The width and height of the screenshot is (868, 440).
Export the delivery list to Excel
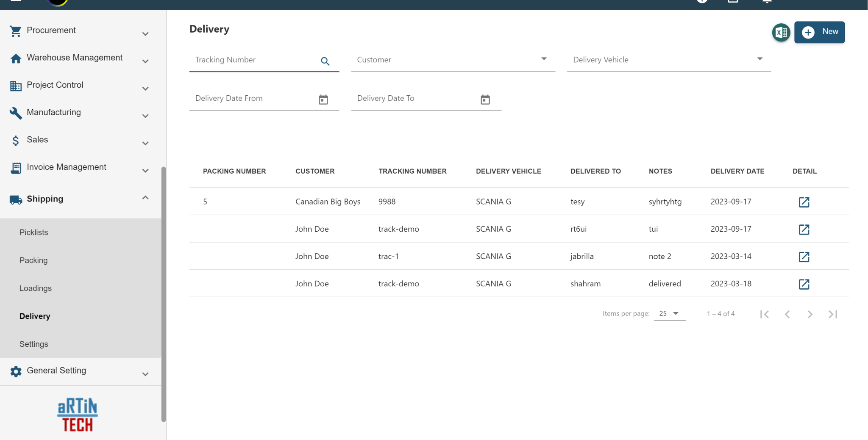(x=781, y=32)
